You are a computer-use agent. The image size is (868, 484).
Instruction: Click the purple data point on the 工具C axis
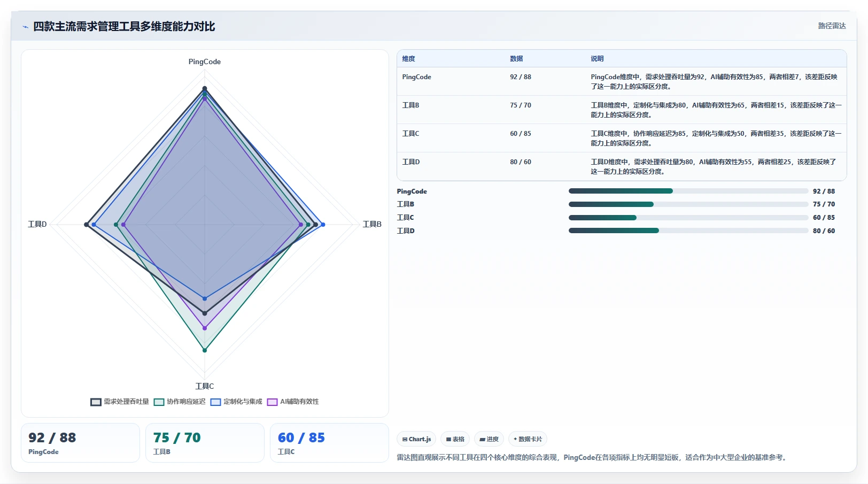click(x=205, y=328)
